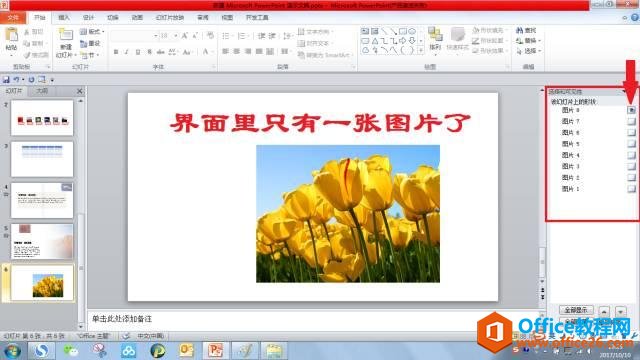Open the Section (节) dropdown

[90, 55]
